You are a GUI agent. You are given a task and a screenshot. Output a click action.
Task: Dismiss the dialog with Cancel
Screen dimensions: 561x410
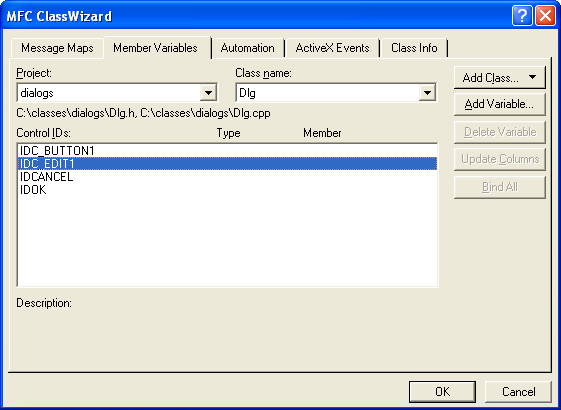[x=518, y=392]
